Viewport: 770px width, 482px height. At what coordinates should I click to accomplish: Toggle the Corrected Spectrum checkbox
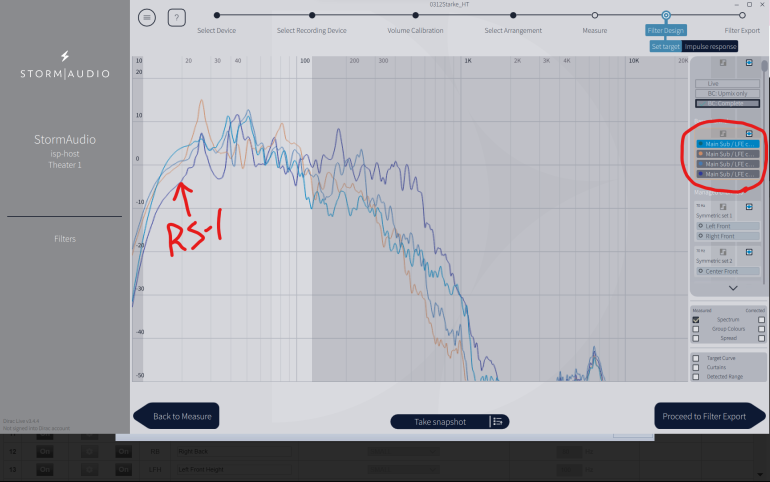click(x=761, y=320)
